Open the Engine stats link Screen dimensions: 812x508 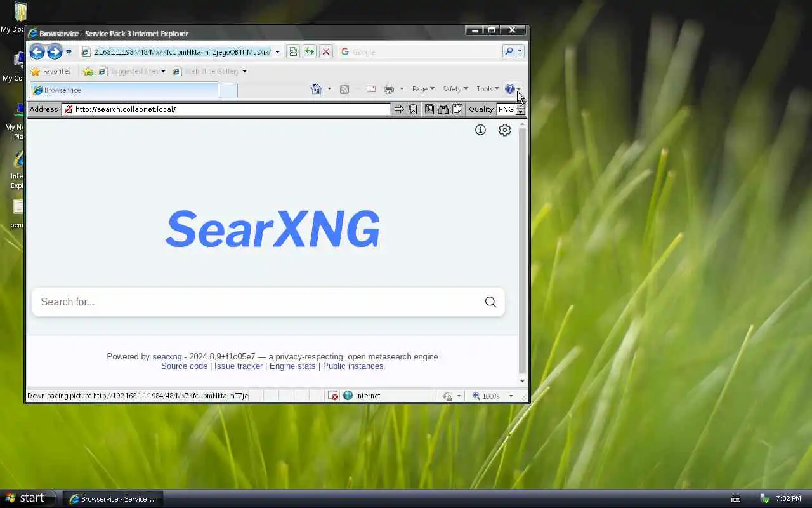[292, 366]
